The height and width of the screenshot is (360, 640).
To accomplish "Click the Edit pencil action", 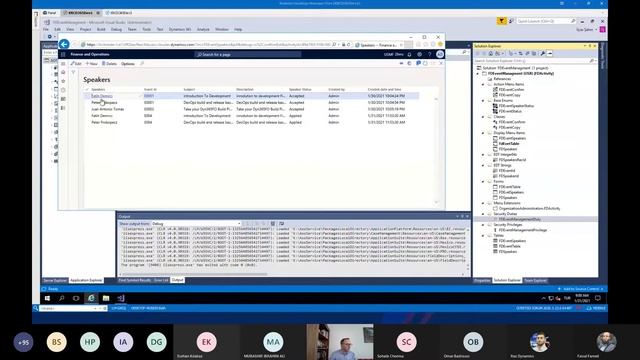I will [x=76, y=64].
